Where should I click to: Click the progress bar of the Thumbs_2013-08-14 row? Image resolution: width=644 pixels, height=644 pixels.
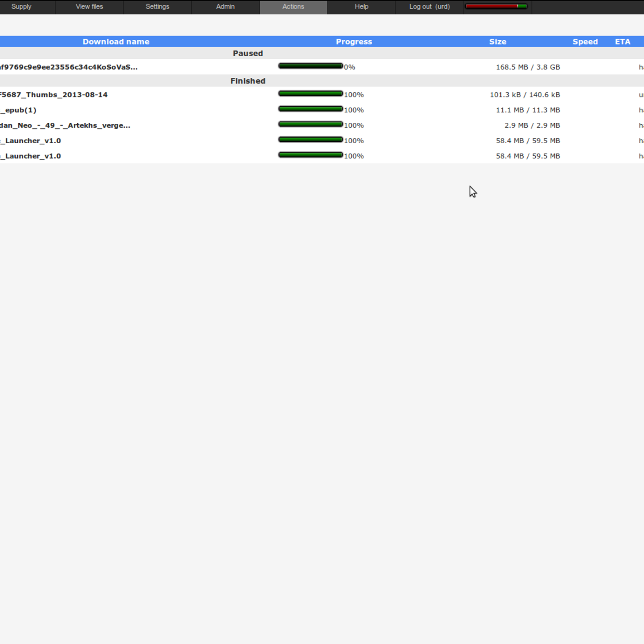coord(310,94)
